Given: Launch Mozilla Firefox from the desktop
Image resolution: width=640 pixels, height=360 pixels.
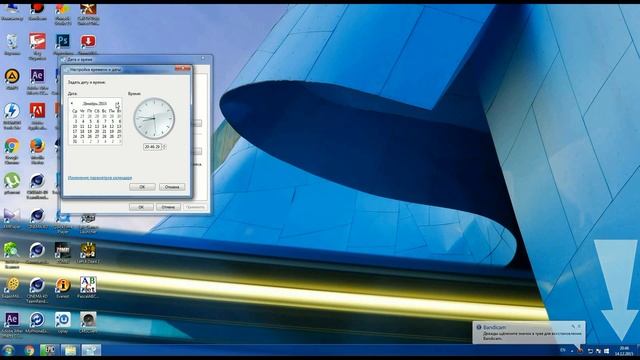Looking at the screenshot, I should [37, 146].
